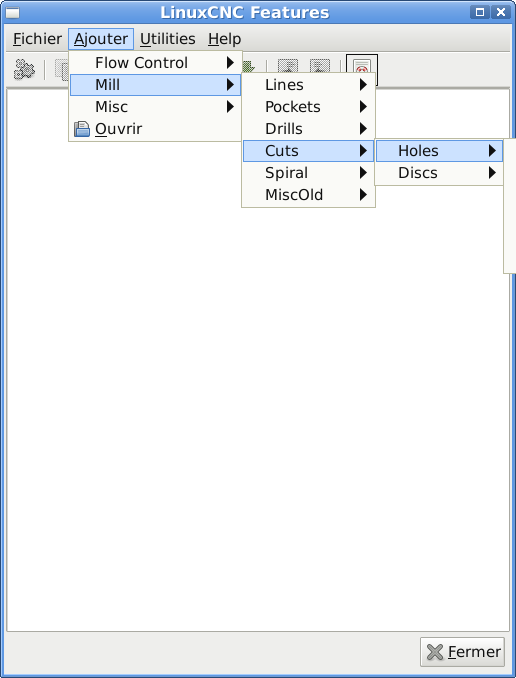Viewport: 516px width, 678px height.
Task: Open the Drills submenu
Action: (x=308, y=129)
